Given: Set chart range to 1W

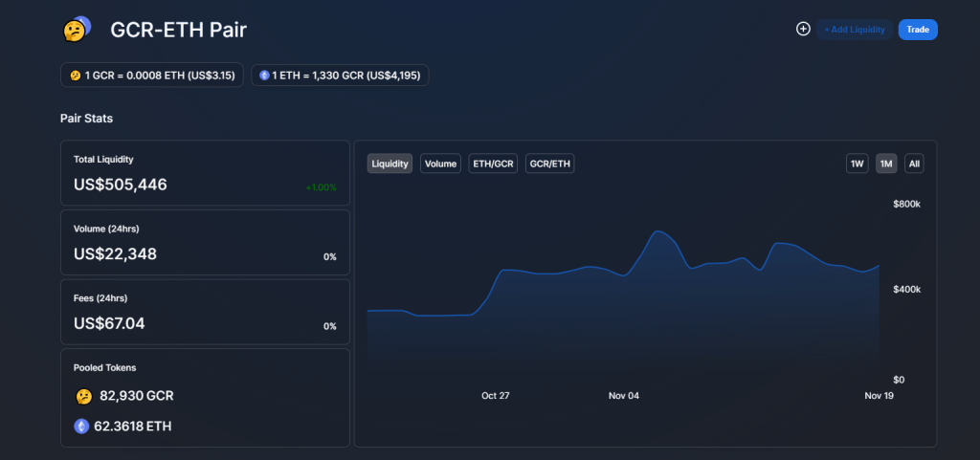Looking at the screenshot, I should point(857,164).
